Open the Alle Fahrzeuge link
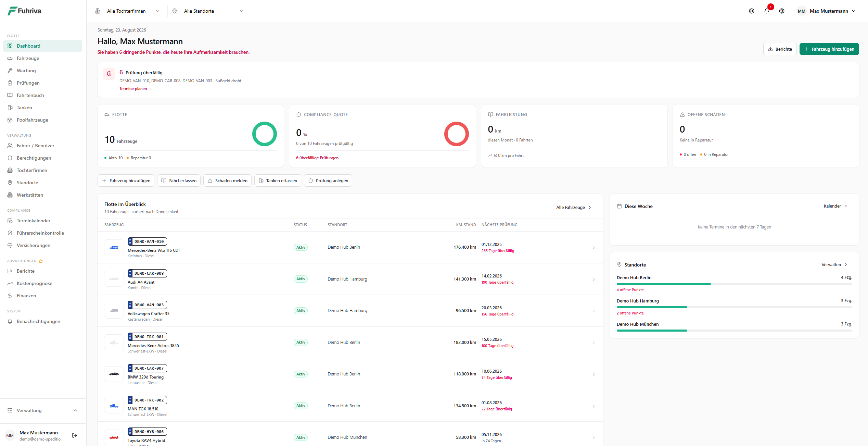The width and height of the screenshot is (868, 446). 574,207
